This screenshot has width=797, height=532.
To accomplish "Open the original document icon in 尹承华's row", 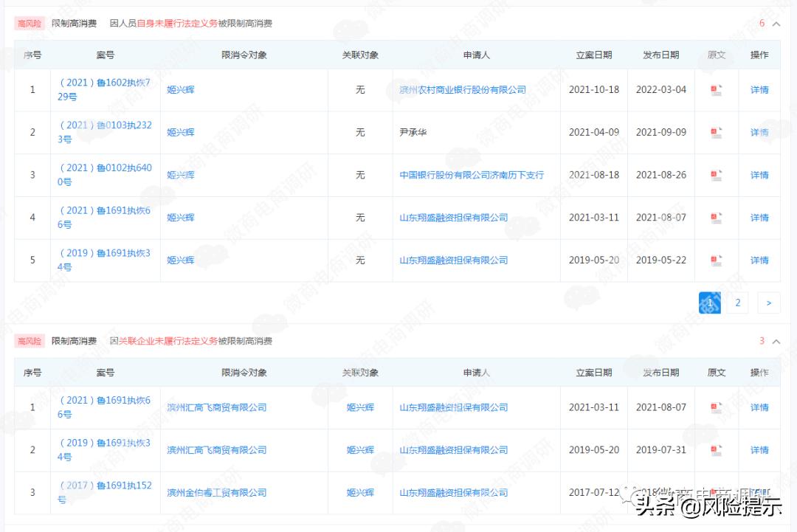I will (x=717, y=132).
